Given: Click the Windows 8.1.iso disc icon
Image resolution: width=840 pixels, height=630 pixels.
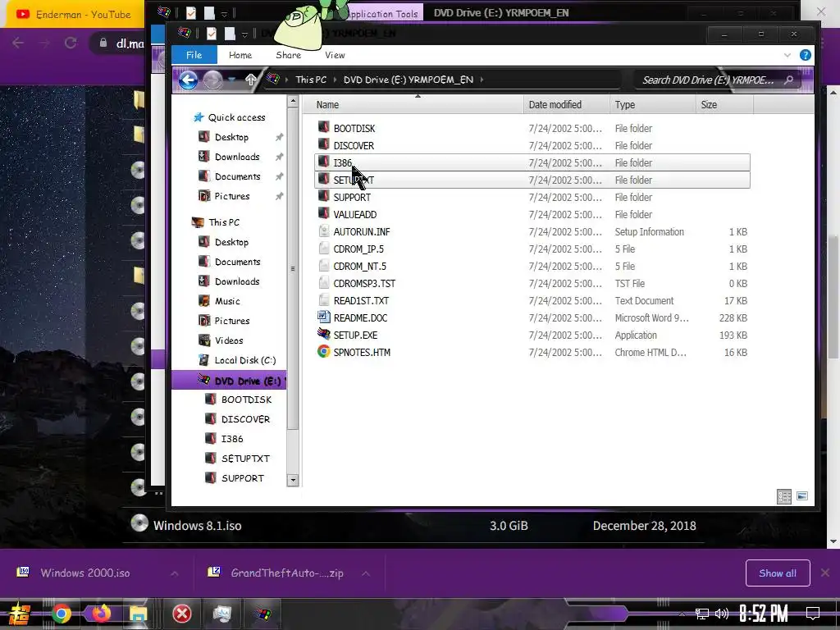Looking at the screenshot, I should pyautogui.click(x=139, y=523).
